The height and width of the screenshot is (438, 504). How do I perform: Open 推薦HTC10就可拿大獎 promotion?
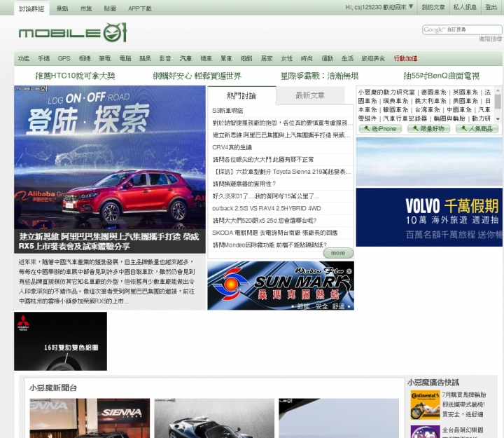click(75, 76)
